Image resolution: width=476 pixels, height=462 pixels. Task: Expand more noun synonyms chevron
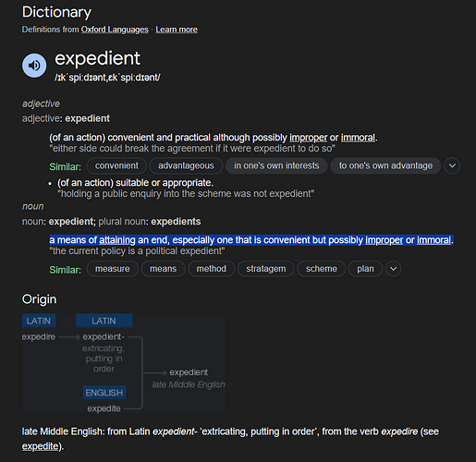pos(394,269)
